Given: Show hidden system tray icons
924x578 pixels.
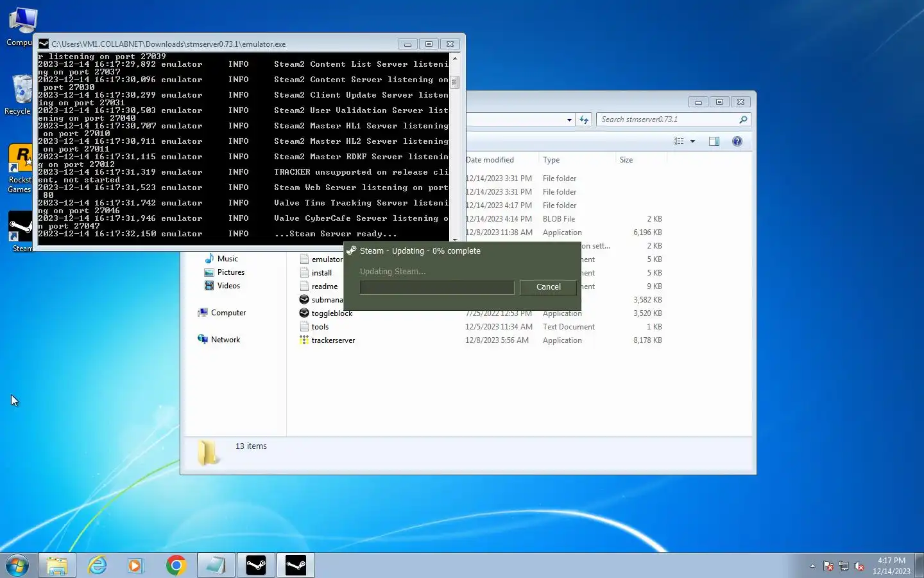Looking at the screenshot, I should pyautogui.click(x=812, y=566).
